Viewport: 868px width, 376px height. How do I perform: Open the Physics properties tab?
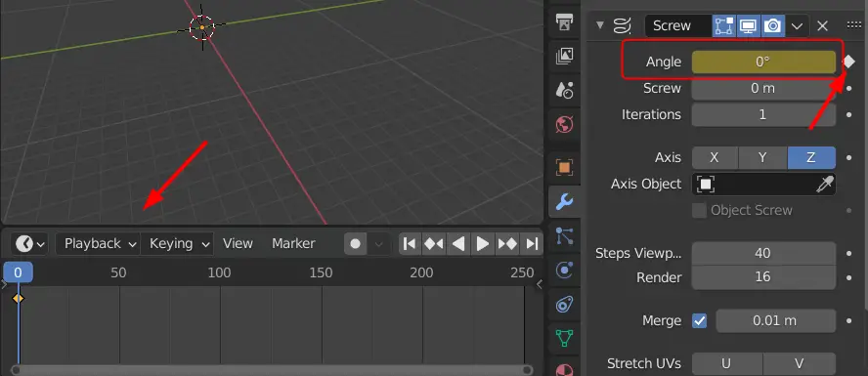[564, 270]
